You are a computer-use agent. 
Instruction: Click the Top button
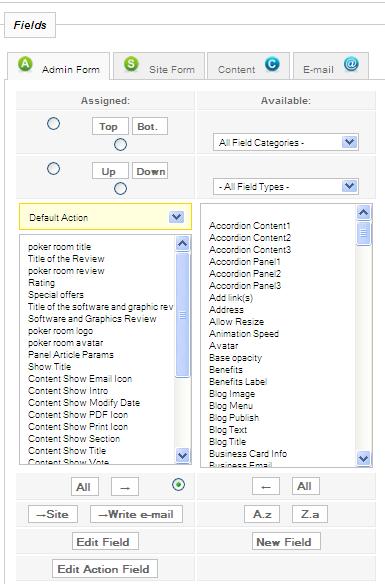110,126
